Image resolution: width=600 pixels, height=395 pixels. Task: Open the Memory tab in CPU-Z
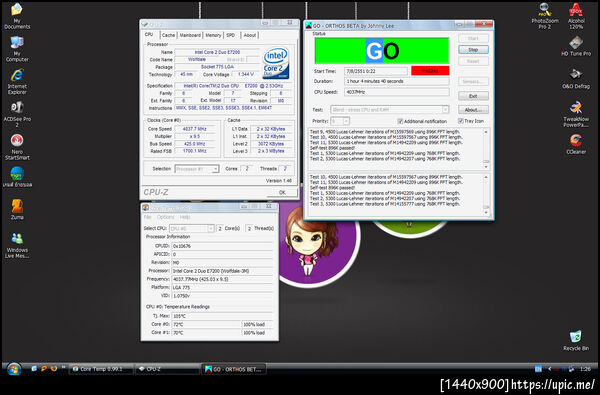213,35
